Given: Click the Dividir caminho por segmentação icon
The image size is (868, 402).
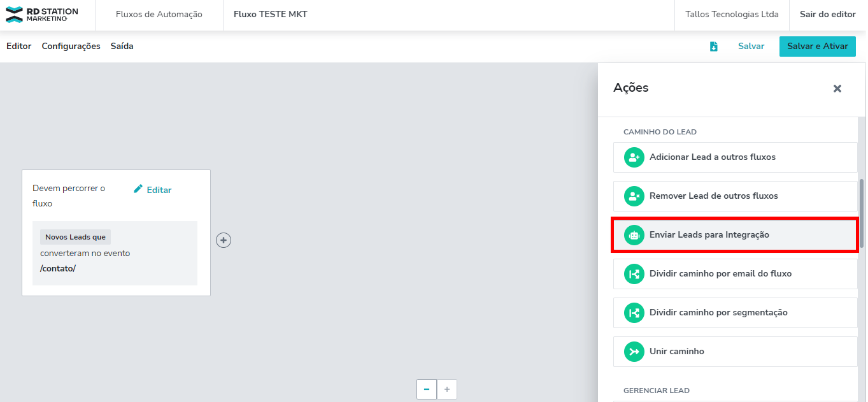Looking at the screenshot, I should coord(634,313).
